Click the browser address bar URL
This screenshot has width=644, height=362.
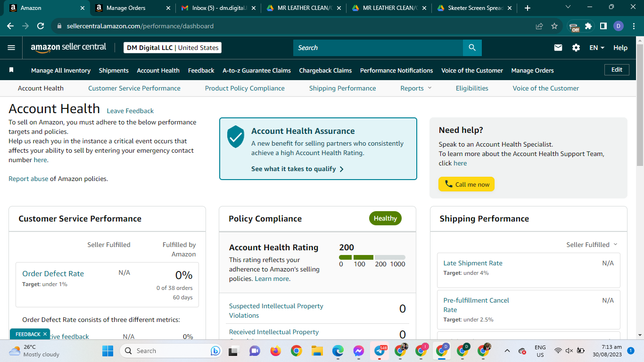(x=140, y=26)
